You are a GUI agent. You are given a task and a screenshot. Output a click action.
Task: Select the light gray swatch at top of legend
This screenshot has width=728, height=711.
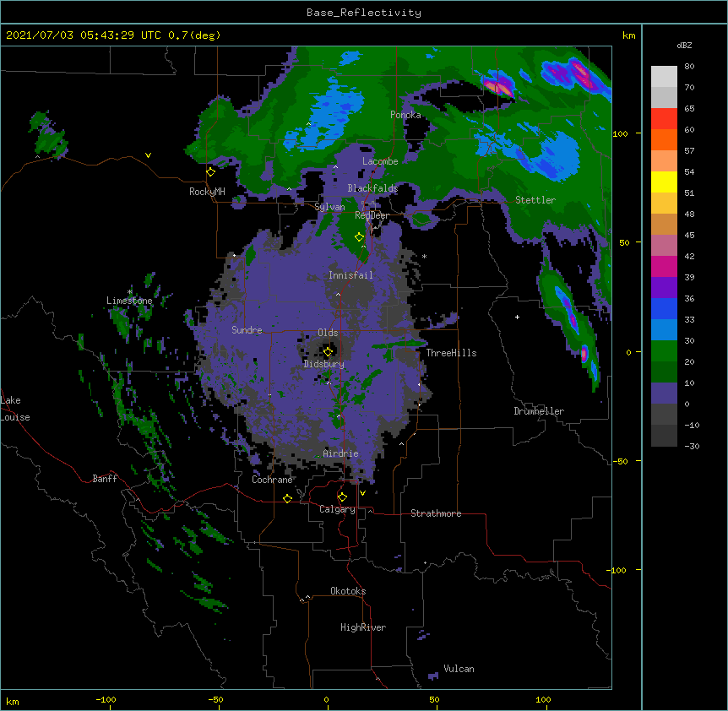664,77
